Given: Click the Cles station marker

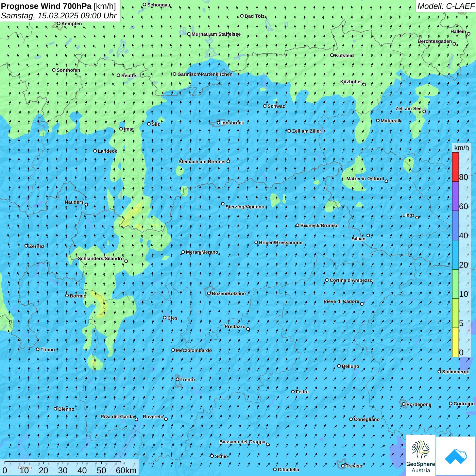Looking at the screenshot, I should pos(165,318).
